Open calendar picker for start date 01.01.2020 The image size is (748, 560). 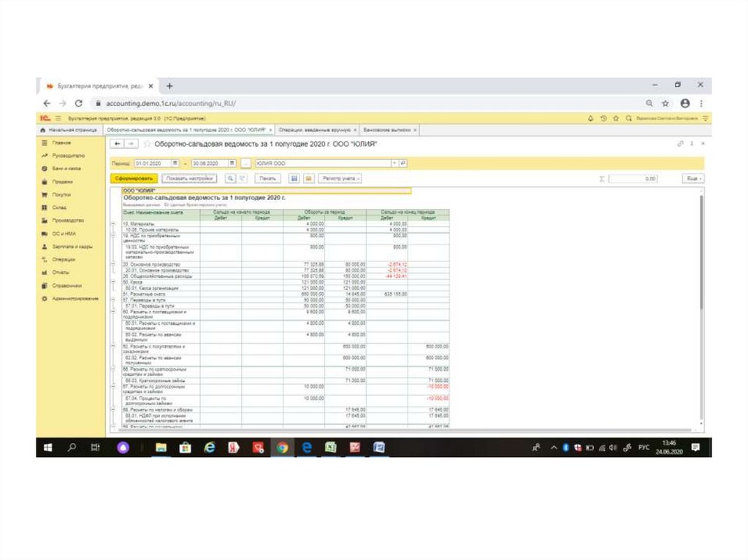click(x=175, y=163)
